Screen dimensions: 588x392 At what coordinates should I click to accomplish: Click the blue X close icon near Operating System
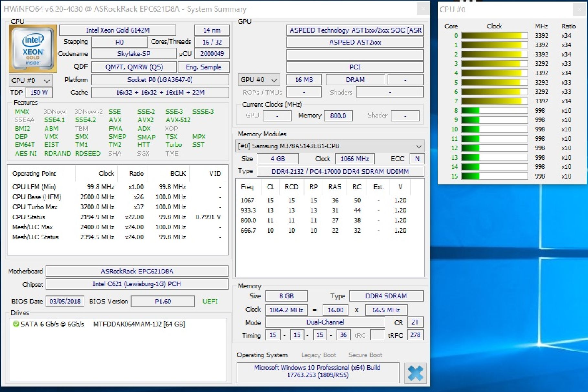pyautogui.click(x=415, y=373)
